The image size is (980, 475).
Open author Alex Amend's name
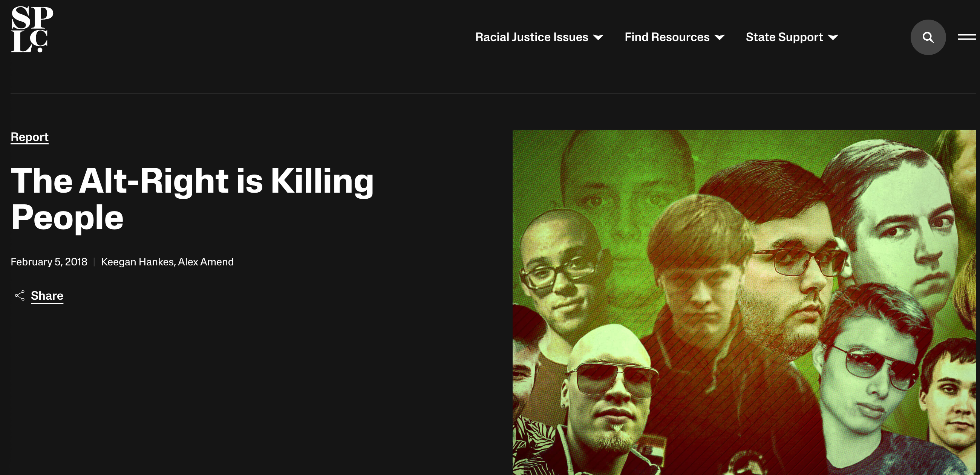pyautogui.click(x=206, y=262)
